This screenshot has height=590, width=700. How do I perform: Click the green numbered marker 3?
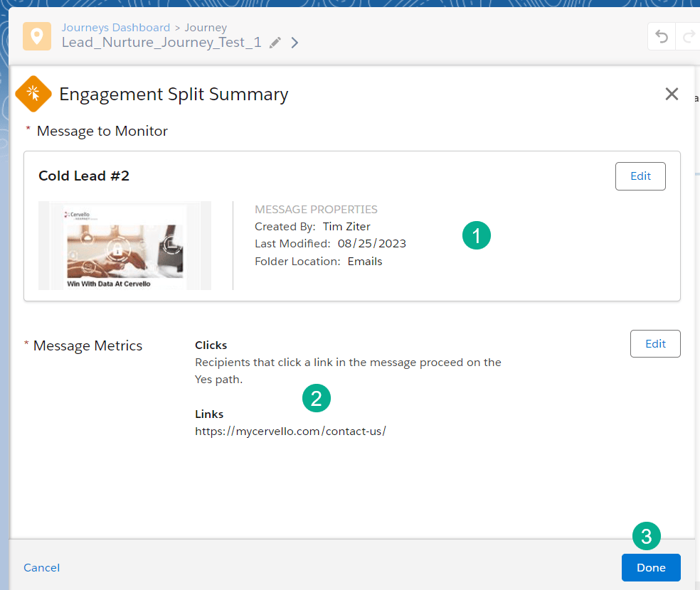point(647,537)
